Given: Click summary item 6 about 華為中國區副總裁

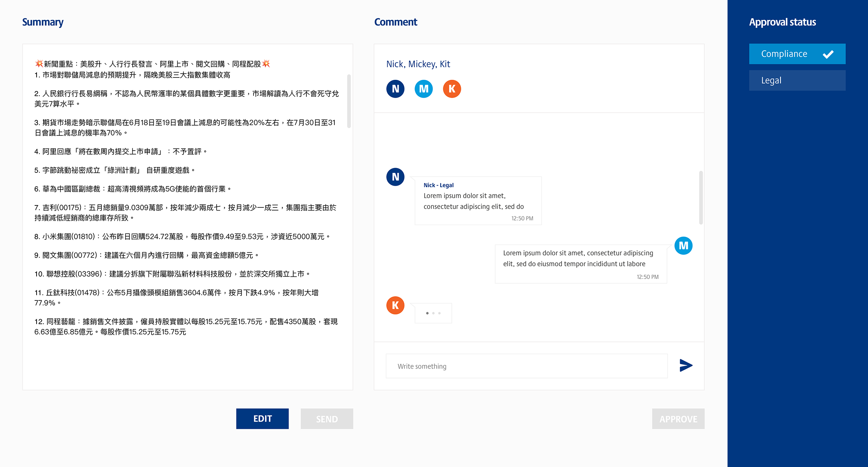Looking at the screenshot, I should [x=133, y=189].
